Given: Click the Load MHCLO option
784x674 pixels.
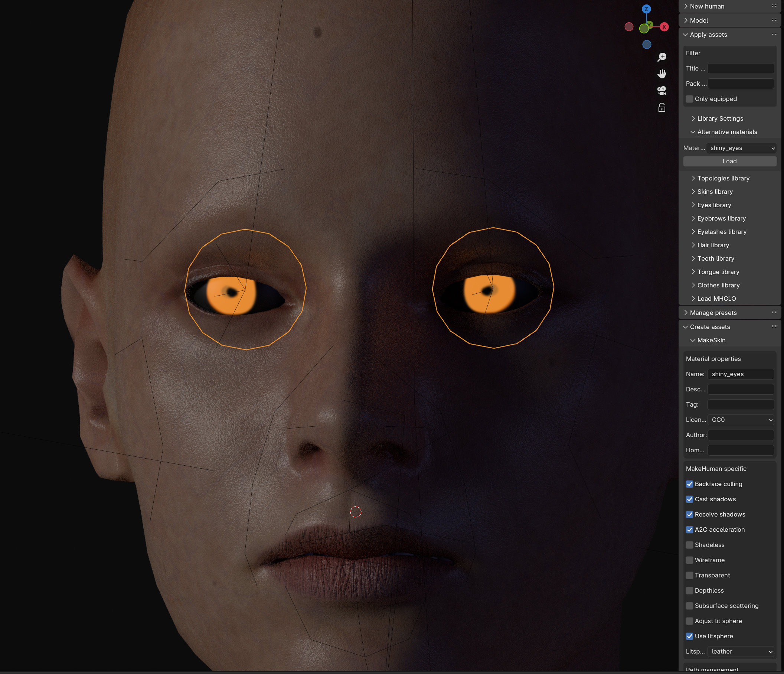Looking at the screenshot, I should coord(717,298).
